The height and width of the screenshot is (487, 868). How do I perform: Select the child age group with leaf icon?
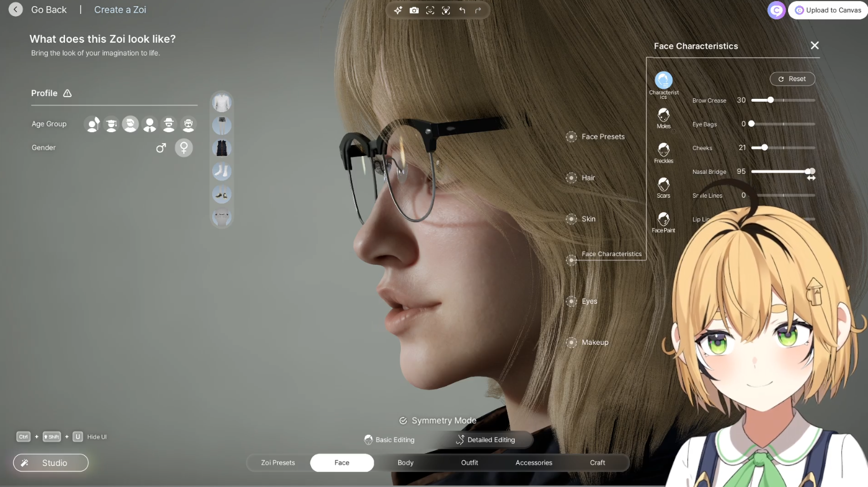click(93, 124)
